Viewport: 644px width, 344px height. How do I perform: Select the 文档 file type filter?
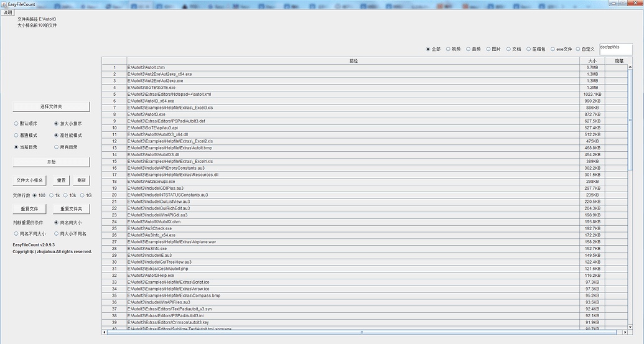[513, 49]
